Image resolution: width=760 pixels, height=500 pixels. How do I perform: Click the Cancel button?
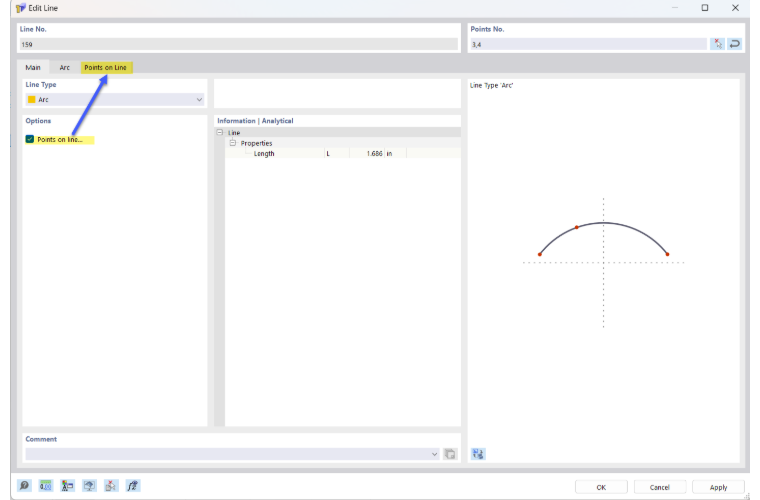pos(660,487)
